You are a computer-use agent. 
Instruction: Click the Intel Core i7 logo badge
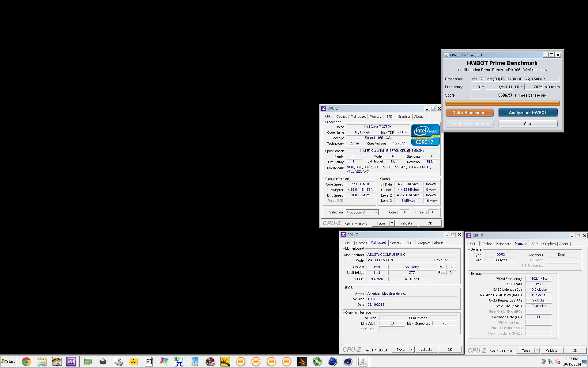point(425,135)
